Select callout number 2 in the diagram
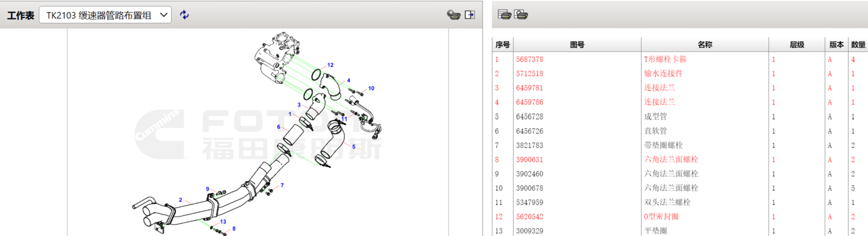Viewport: 868px width, 236px height. (x=181, y=200)
